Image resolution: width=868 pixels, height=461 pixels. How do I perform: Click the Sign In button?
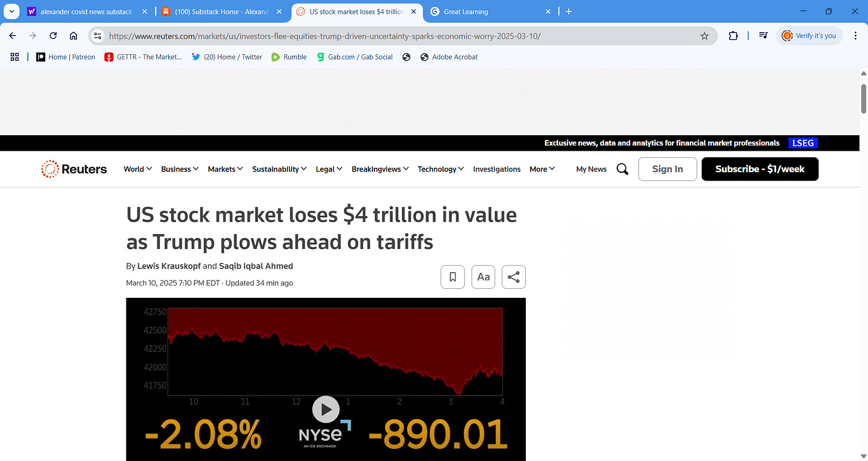[668, 169]
